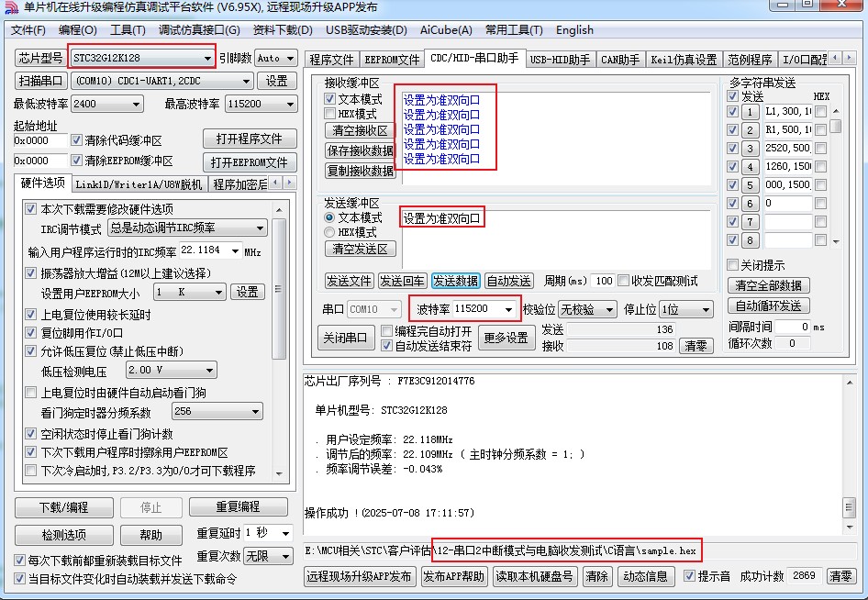Click the 自动循环发送 button
Viewport: 868px width, 600px height.
coord(768,306)
